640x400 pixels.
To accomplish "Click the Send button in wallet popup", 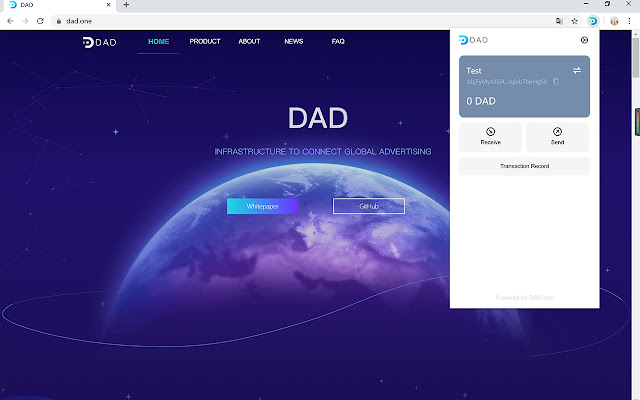I will click(x=557, y=137).
